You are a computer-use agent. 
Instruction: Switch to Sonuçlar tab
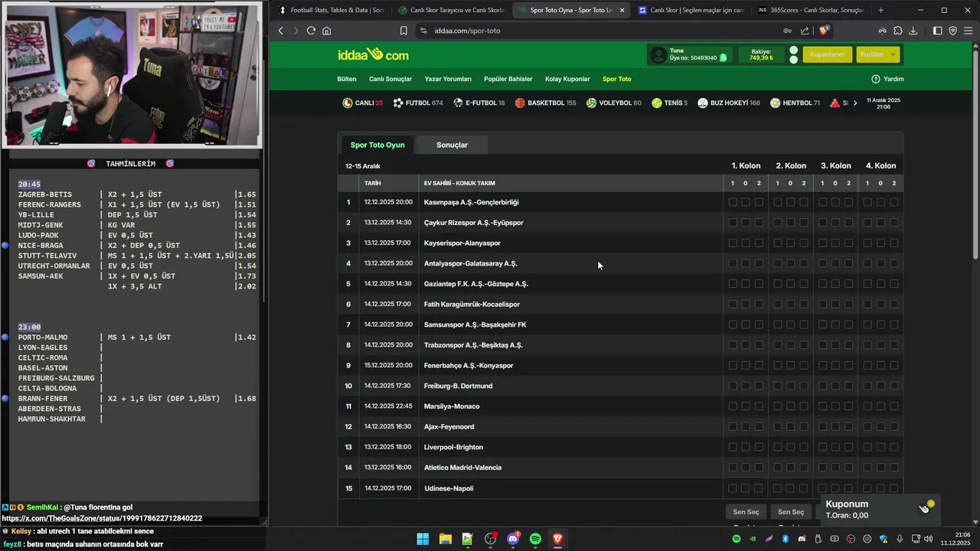[452, 145]
